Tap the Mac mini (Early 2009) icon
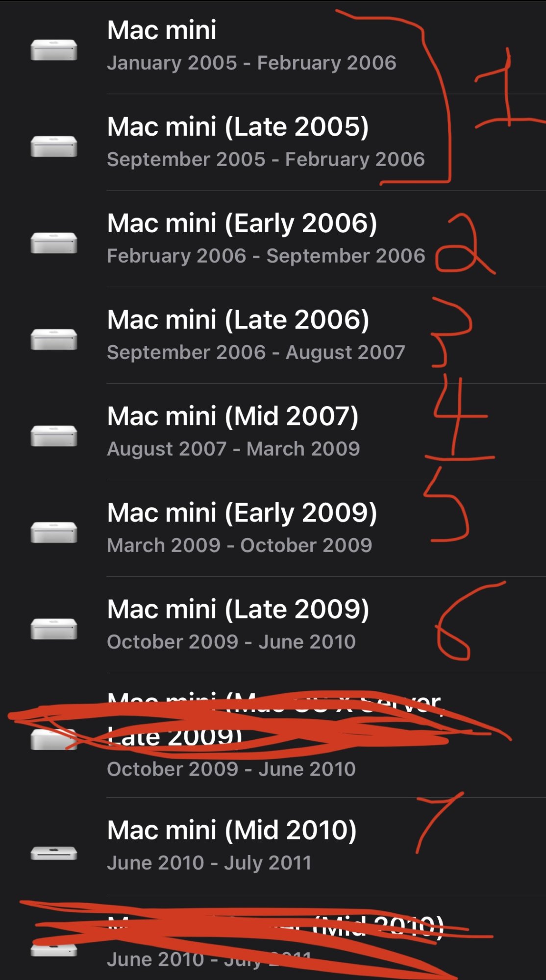The image size is (546, 980). pyautogui.click(x=54, y=533)
